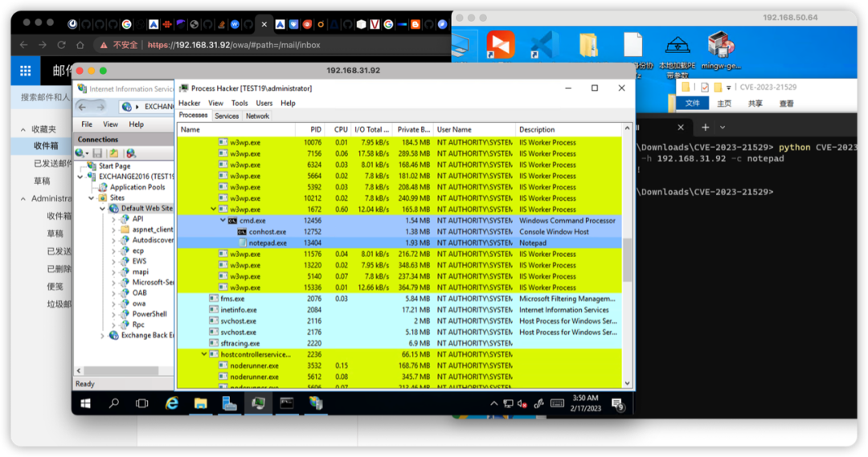Launch Internet Explorer from the taskbar

pyautogui.click(x=172, y=403)
